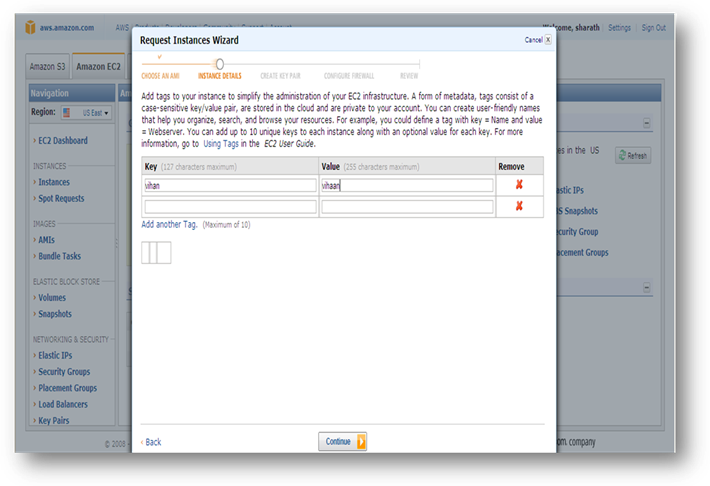Click the Settings link in the header
This screenshot has height=486, width=710.
tap(619, 28)
